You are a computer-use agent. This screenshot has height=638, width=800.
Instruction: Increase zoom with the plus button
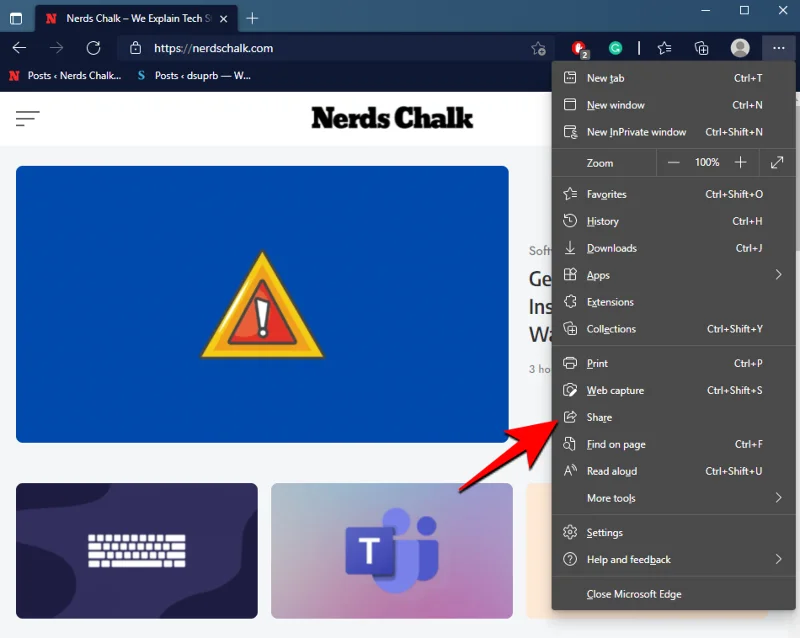(740, 162)
